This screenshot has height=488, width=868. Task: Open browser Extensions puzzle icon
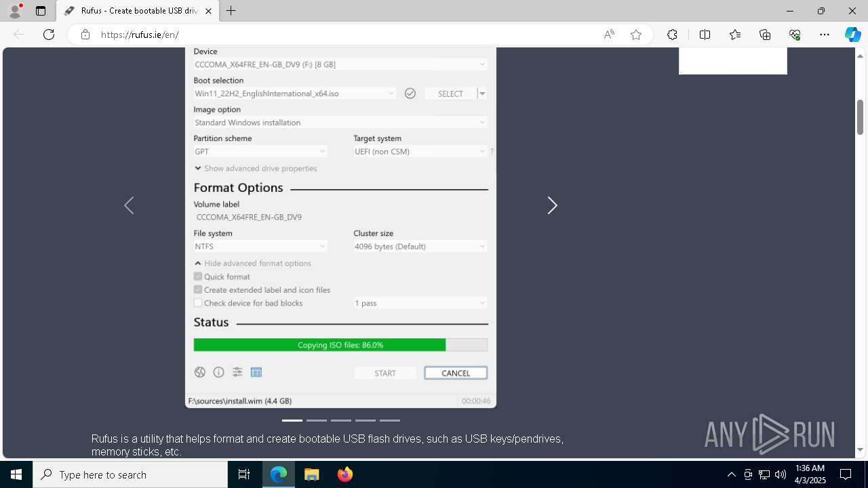pos(672,35)
